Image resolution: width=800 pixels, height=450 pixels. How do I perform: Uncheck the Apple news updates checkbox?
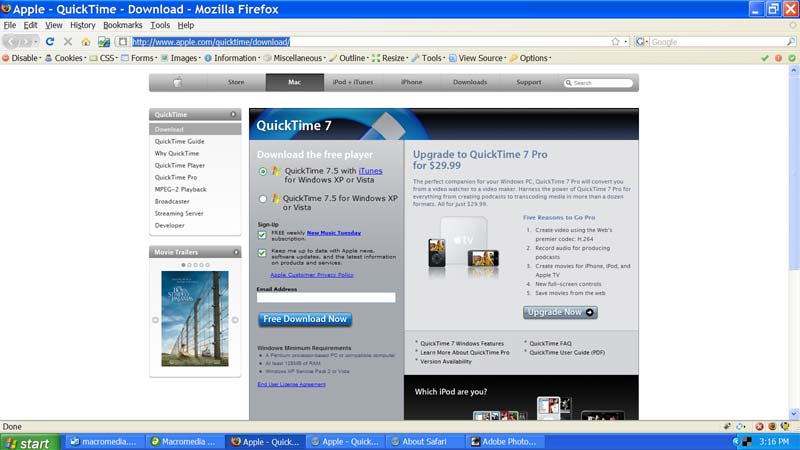pyautogui.click(x=262, y=253)
